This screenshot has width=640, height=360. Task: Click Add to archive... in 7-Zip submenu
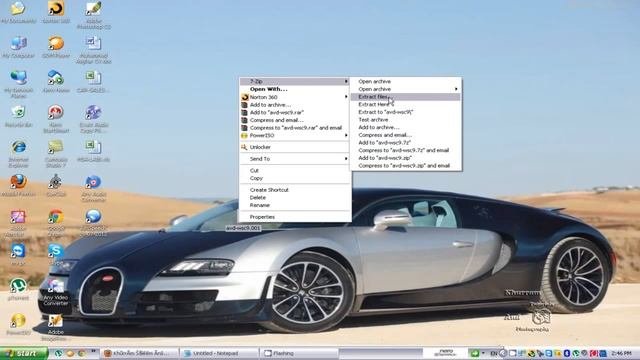405,127
